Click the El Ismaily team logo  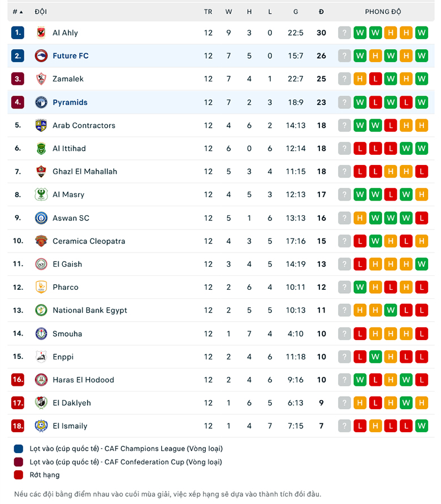tap(41, 426)
